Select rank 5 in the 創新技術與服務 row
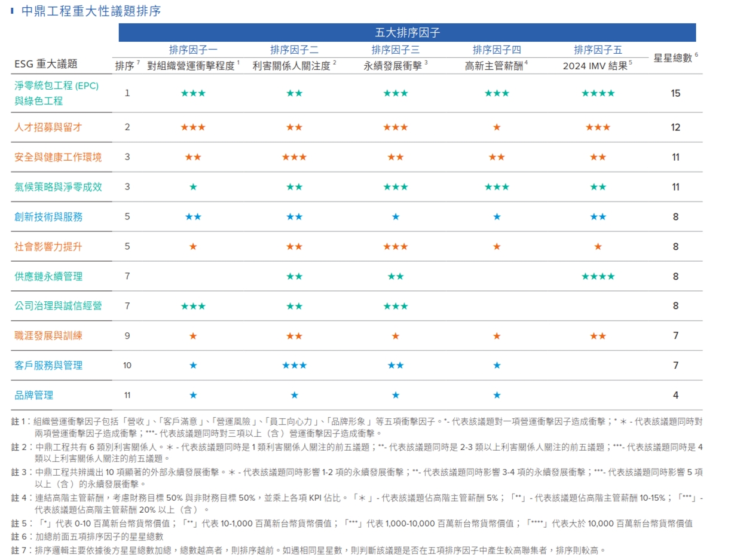The height and width of the screenshot is (560, 731). click(127, 217)
